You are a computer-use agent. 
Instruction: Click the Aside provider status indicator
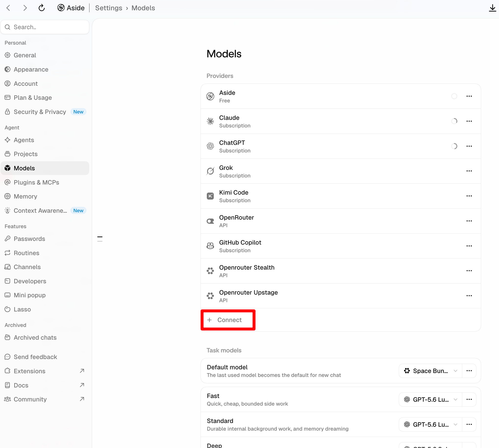(x=454, y=96)
